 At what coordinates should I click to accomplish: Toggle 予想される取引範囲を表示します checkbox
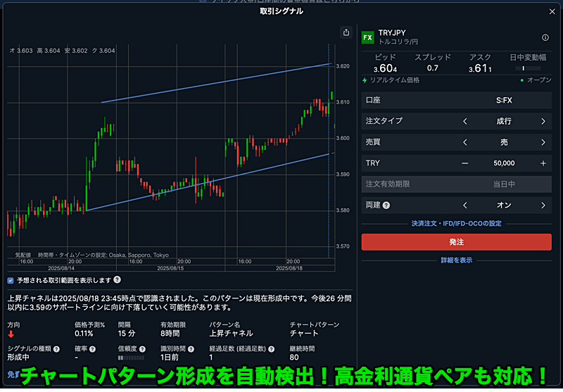[11, 280]
